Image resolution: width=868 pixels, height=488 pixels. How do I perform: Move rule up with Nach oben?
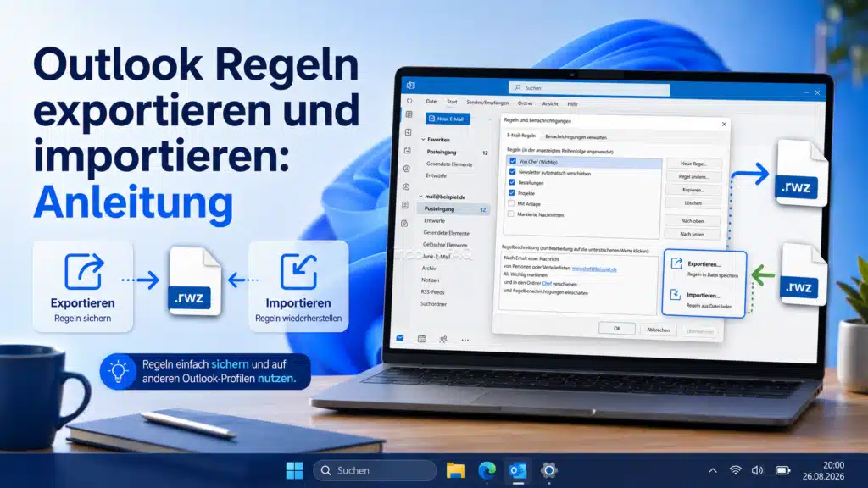pyautogui.click(x=692, y=221)
